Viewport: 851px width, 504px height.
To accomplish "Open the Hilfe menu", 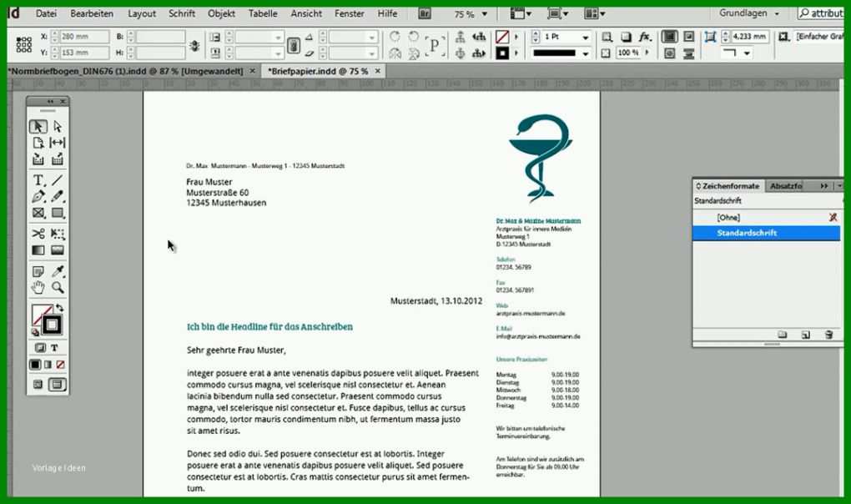I will point(387,13).
